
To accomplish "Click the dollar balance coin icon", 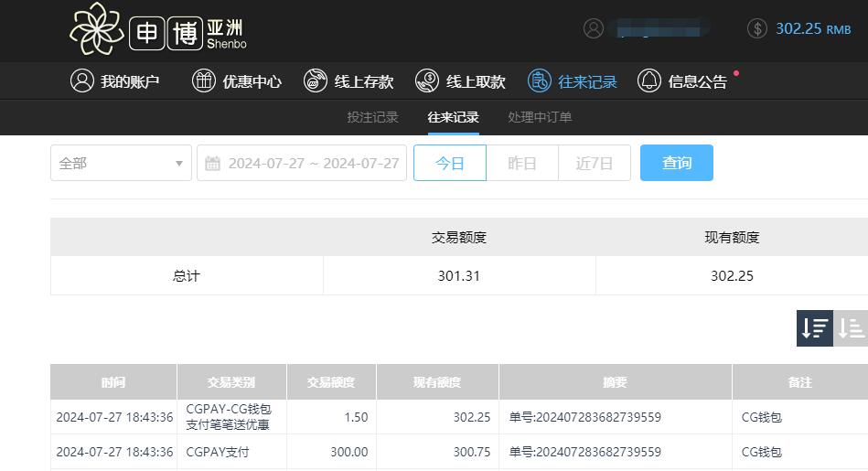I will (756, 28).
